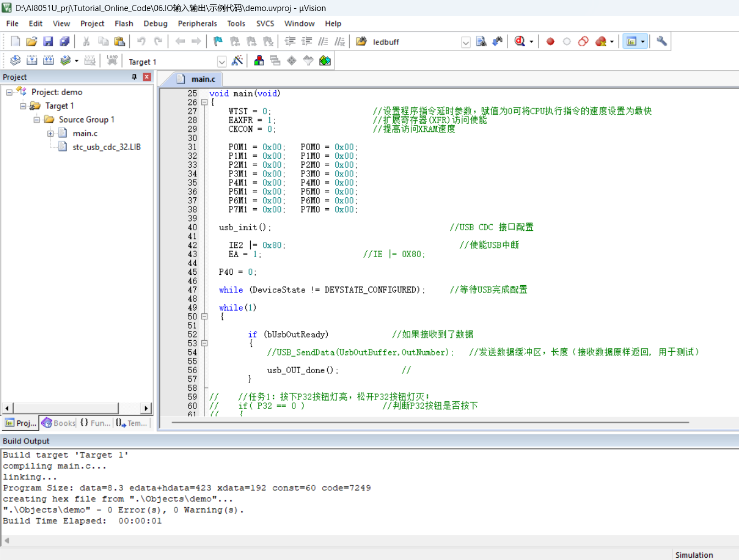Click the Build target icon
This screenshot has height=560, width=739.
[32, 61]
